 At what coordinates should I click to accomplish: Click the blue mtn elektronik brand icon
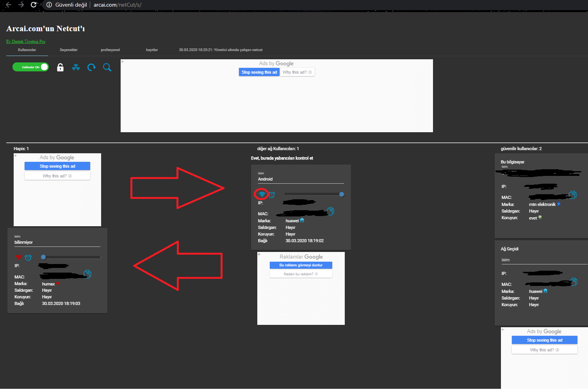point(559,204)
